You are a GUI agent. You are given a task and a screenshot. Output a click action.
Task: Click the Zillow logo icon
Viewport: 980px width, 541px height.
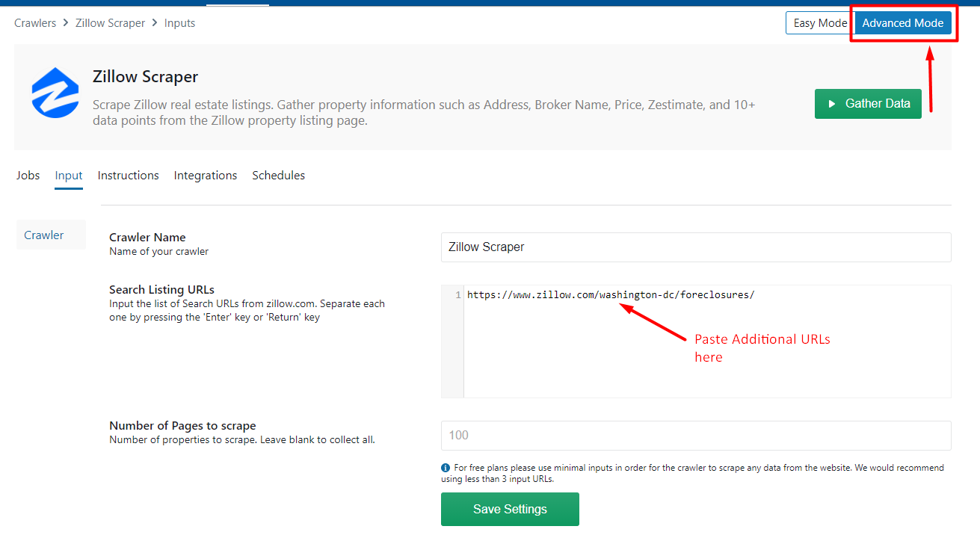55,93
